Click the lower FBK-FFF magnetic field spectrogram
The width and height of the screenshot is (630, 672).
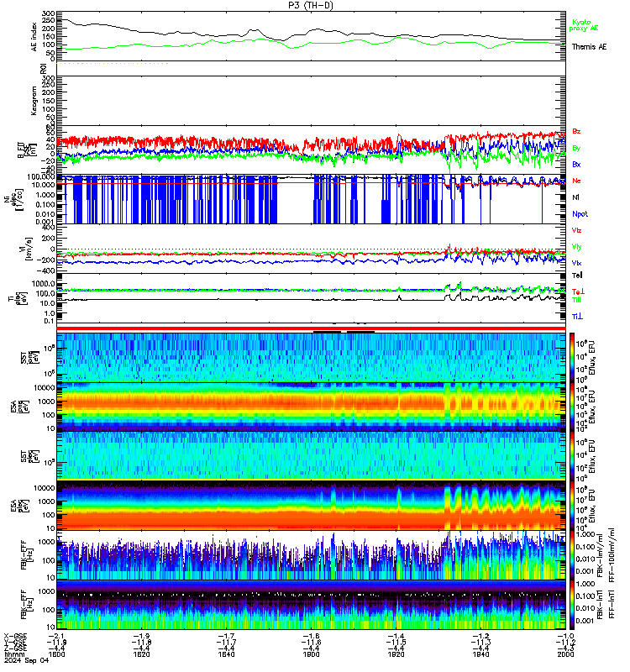311,605
